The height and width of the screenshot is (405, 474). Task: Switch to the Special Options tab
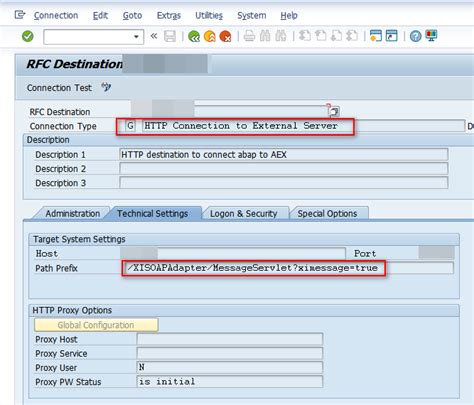coord(327,213)
